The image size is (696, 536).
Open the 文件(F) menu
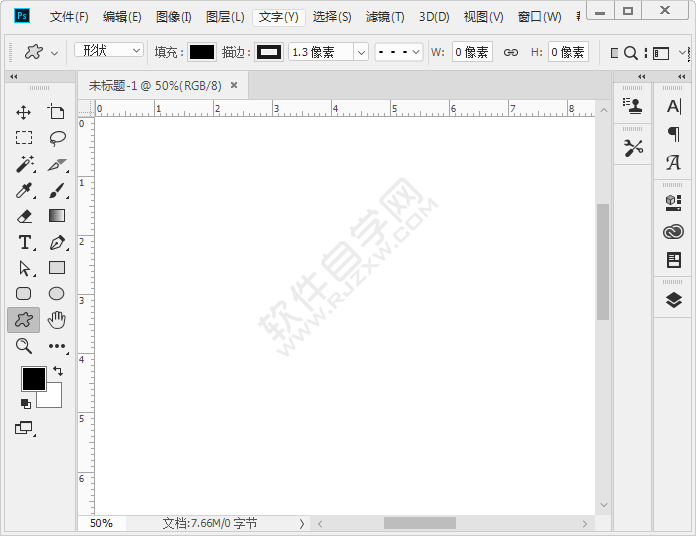(69, 17)
